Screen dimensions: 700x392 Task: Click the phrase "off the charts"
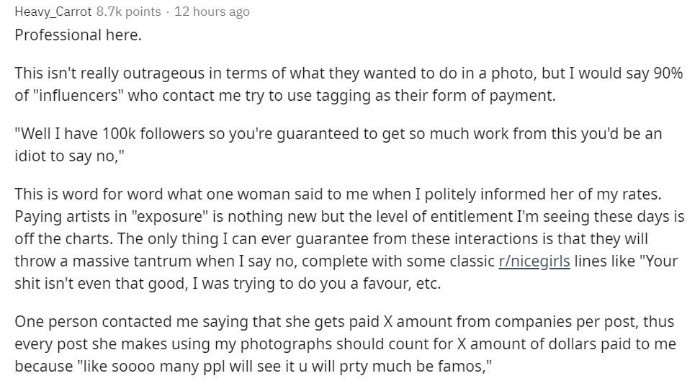coord(63,239)
